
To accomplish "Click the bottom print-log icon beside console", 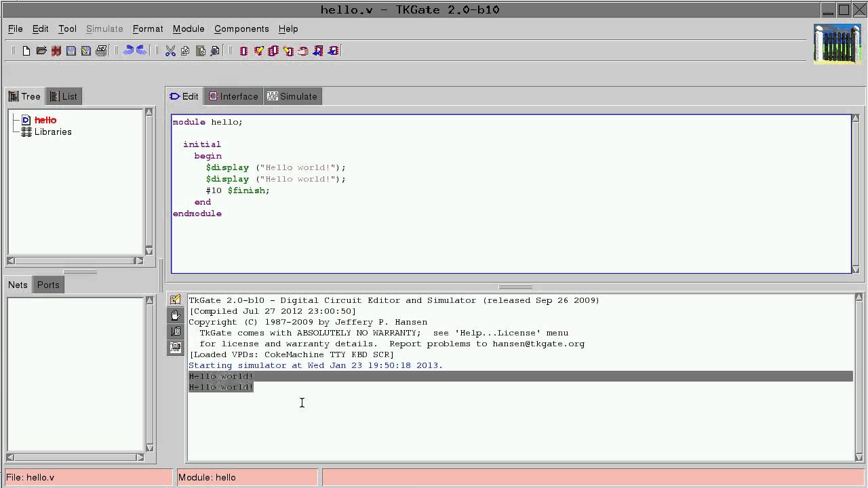I will tap(176, 348).
